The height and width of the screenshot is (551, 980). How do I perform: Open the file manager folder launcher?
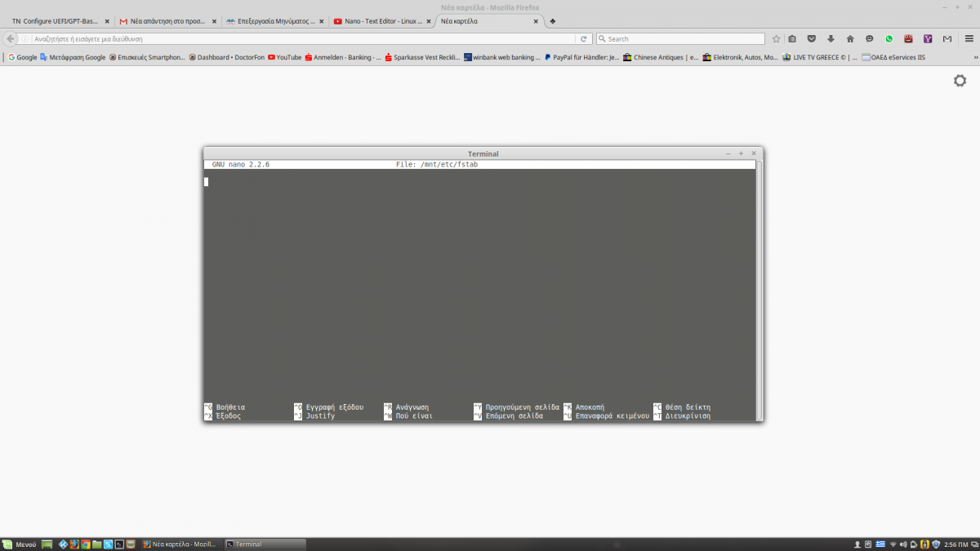[x=97, y=544]
